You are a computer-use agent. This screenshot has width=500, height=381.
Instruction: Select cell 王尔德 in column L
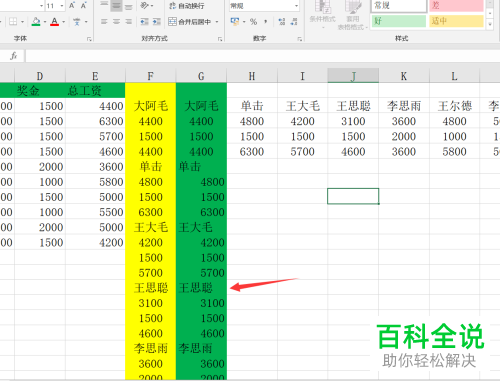pyautogui.click(x=455, y=106)
